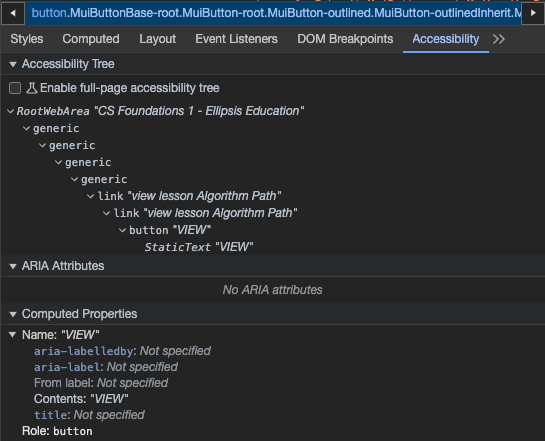Click the Role: button row

pyautogui.click(x=57, y=431)
